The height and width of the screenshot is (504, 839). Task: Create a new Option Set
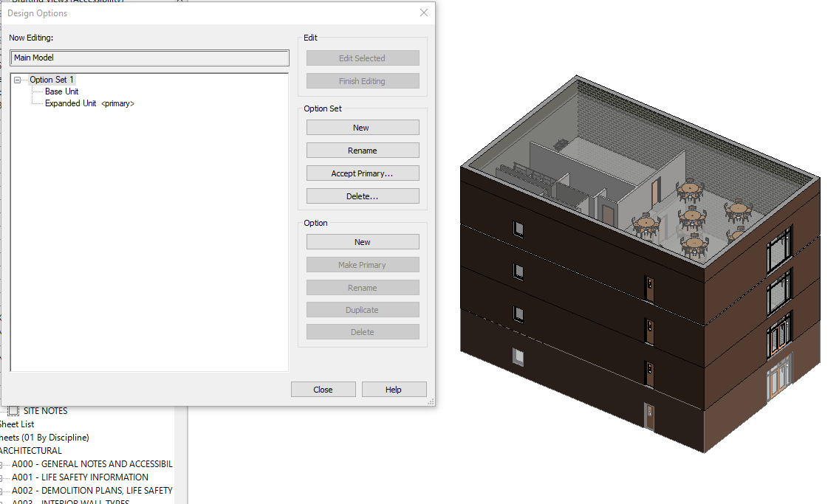(x=362, y=127)
